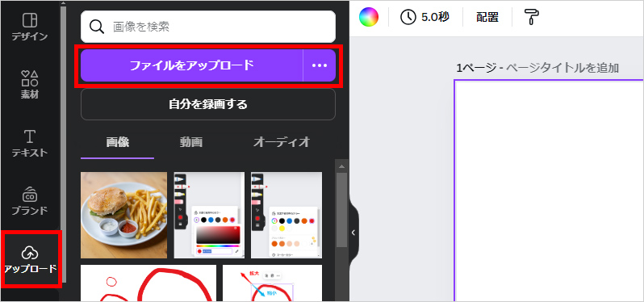Image resolution: width=644 pixels, height=302 pixels.
Task: Switch to the オーディオ tab
Action: point(282,142)
